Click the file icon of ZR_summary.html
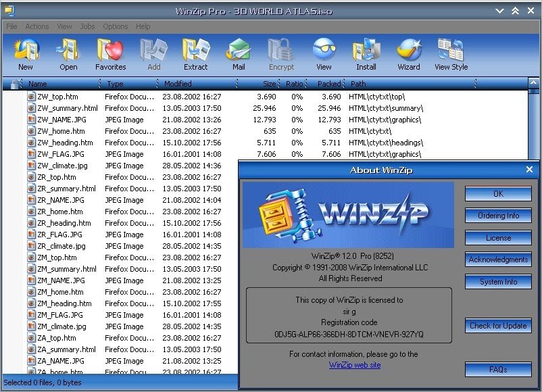542x392 pixels. [32, 189]
